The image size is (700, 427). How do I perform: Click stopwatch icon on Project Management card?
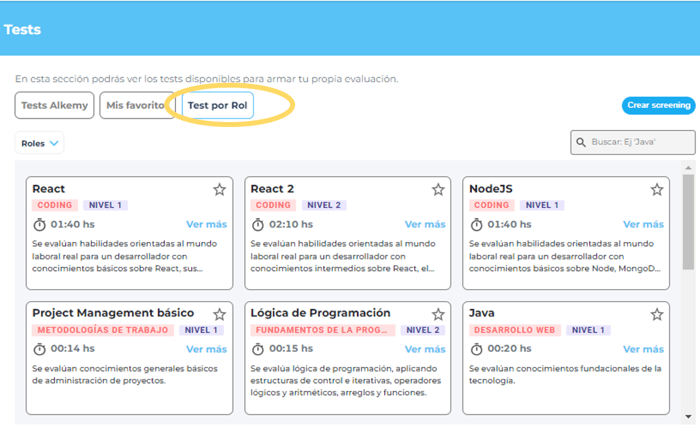40,349
